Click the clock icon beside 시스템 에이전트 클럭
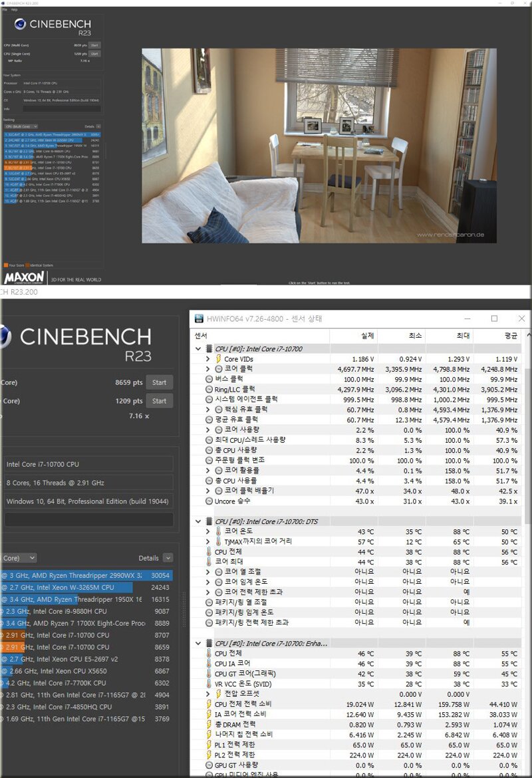The image size is (532, 778). (209, 400)
